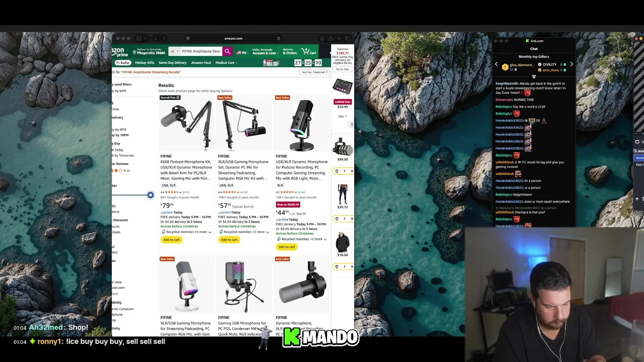644x362 pixels.
Task: Open USB/XLR Dynamic Microphone for Podcast Recording link
Action: pyautogui.click(x=301, y=170)
